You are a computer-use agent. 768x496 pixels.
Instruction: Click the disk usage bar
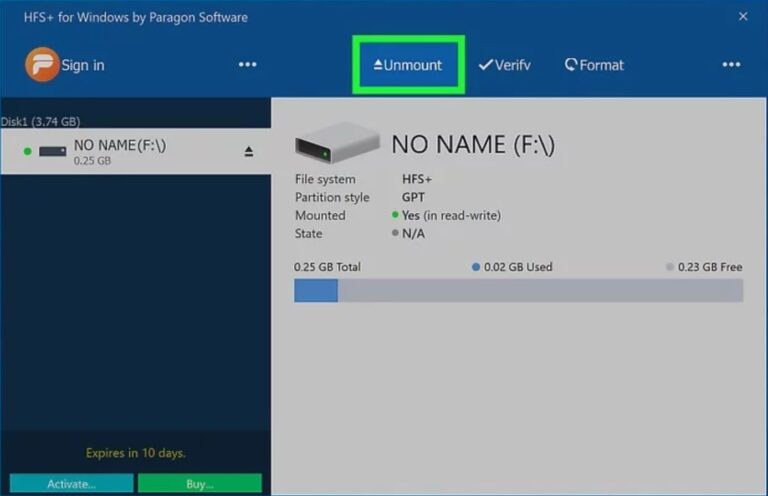pyautogui.click(x=518, y=290)
